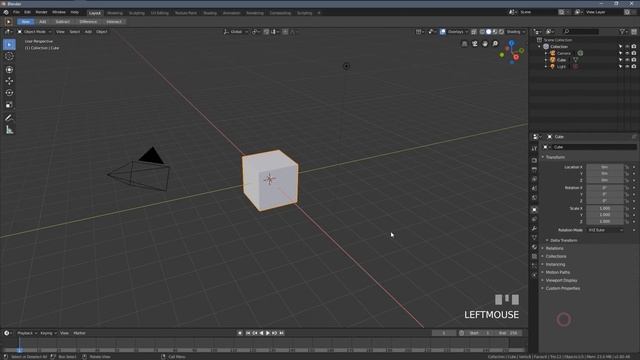640x360 pixels.
Task: Click the Location X value field
Action: pos(605,167)
